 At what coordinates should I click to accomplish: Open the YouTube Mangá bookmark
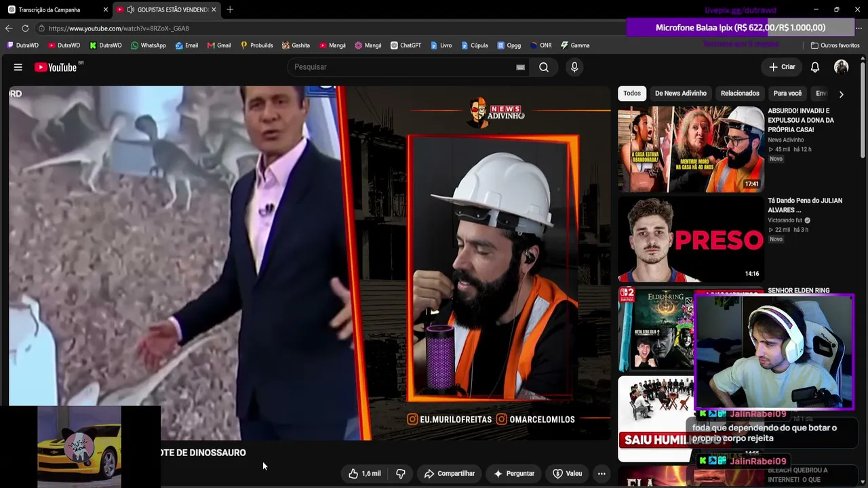click(x=332, y=45)
